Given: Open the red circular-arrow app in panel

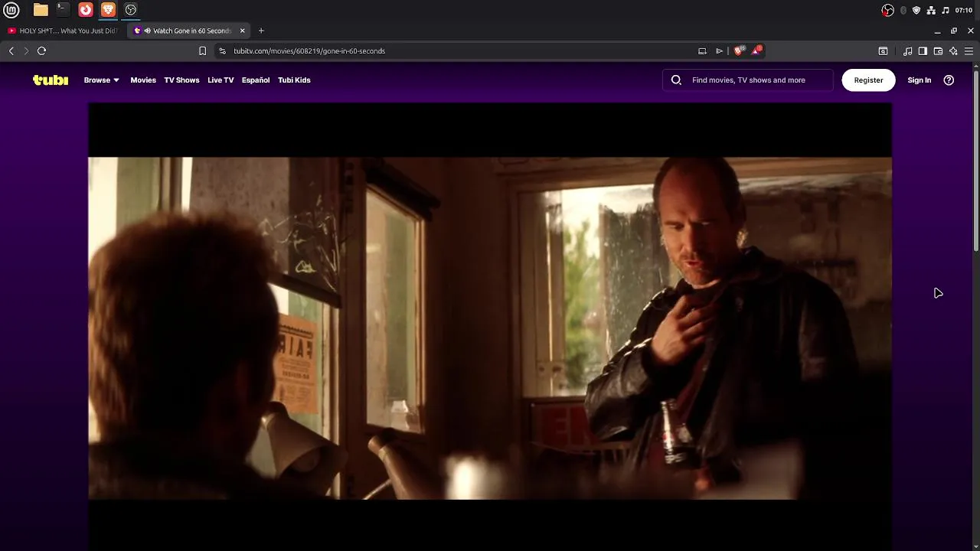Looking at the screenshot, I should [x=86, y=10].
